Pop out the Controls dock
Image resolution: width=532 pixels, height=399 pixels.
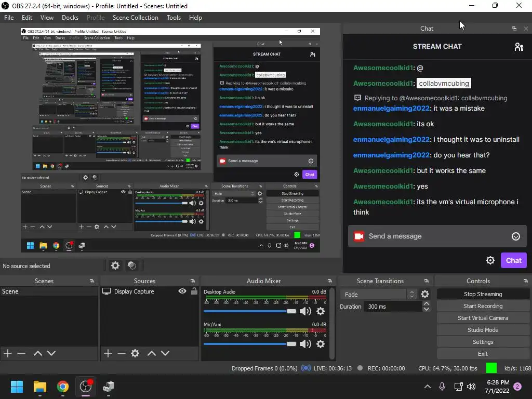[526, 281]
